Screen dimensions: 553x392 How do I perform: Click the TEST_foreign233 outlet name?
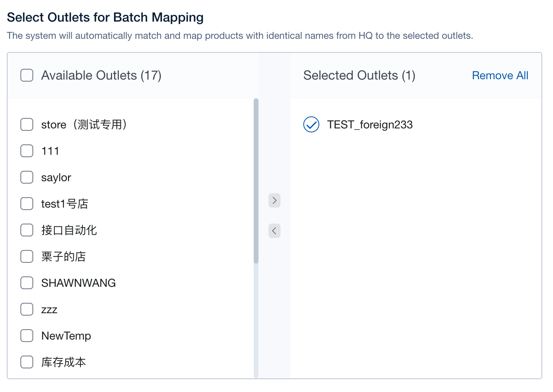[x=370, y=124]
